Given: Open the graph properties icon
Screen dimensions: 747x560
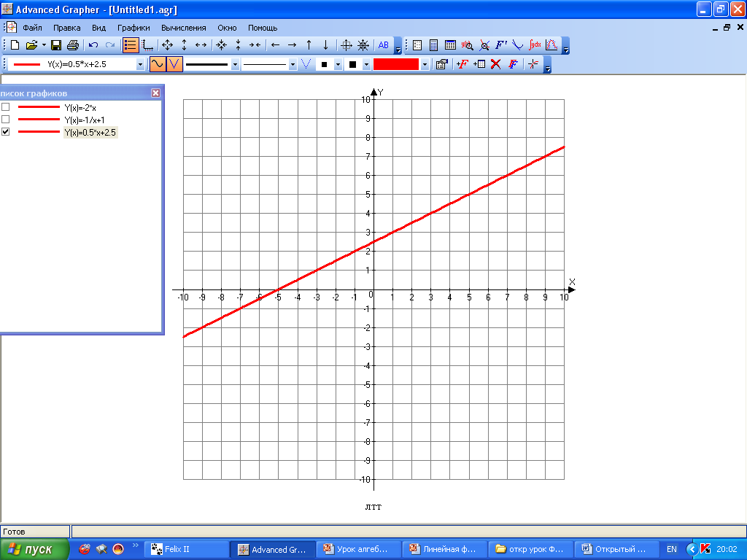Looking at the screenshot, I should (x=441, y=64).
